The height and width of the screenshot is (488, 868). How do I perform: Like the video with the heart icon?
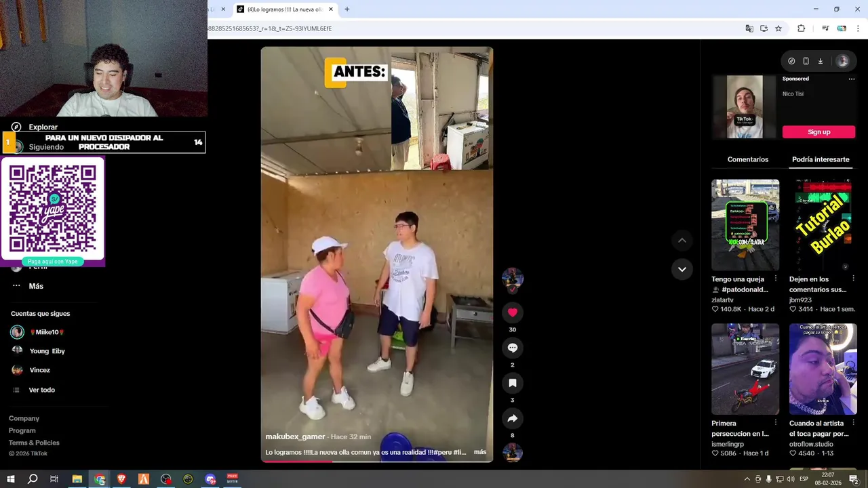click(513, 312)
